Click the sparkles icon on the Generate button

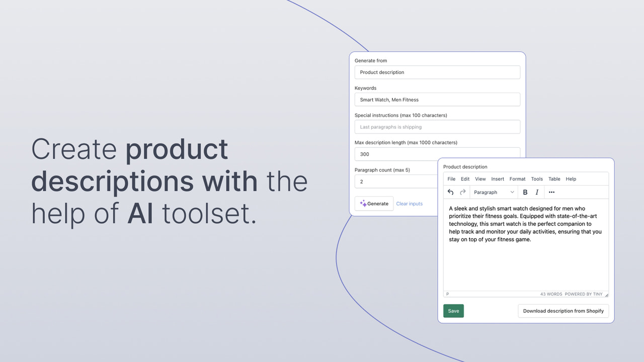tap(364, 203)
